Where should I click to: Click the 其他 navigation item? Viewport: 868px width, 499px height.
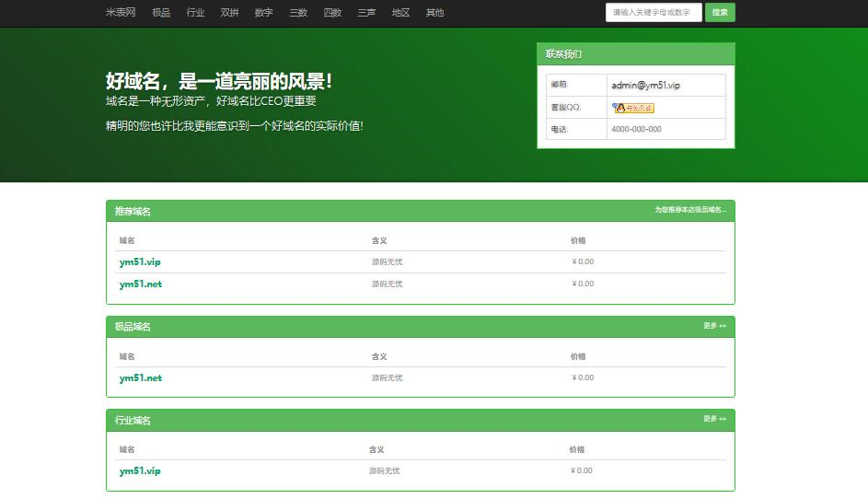coord(434,13)
